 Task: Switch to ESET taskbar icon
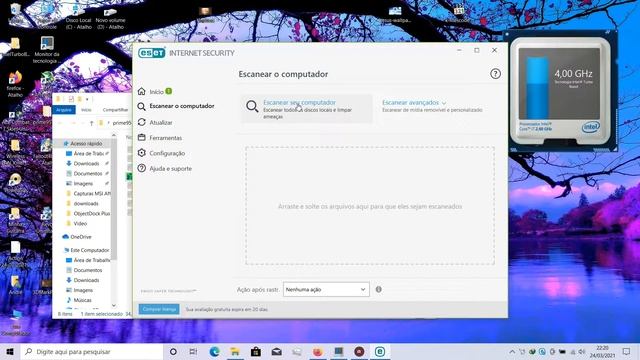[380, 351]
